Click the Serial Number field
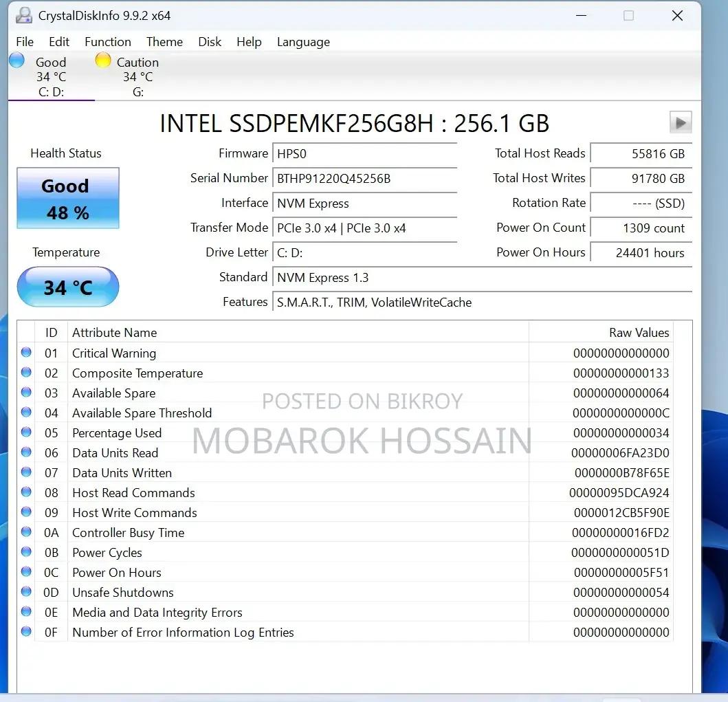Image resolution: width=728 pixels, height=702 pixels. coord(364,178)
